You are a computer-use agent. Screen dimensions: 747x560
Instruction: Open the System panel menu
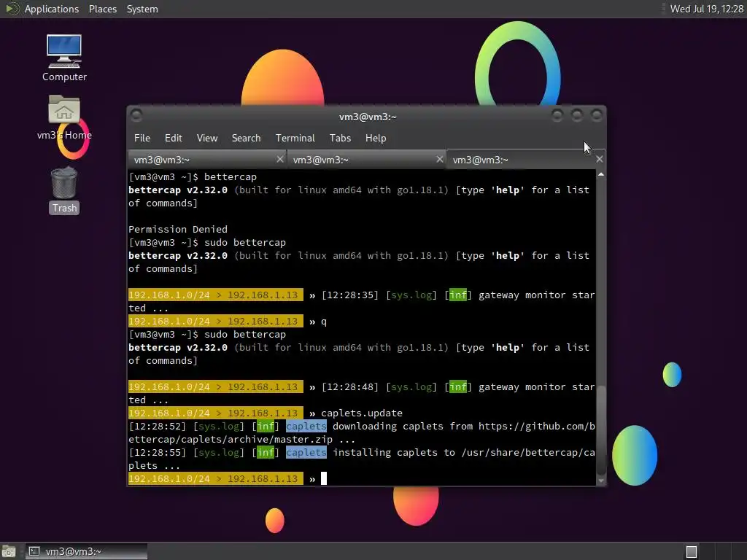coord(142,9)
